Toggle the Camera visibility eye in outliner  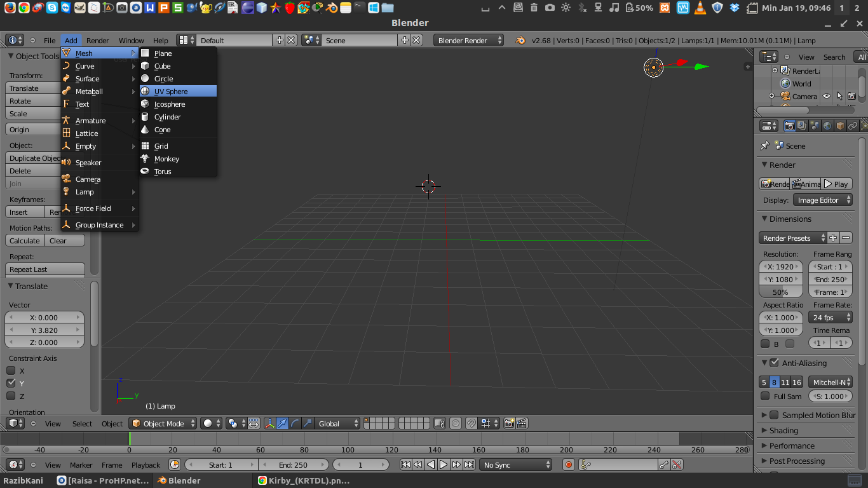(827, 97)
